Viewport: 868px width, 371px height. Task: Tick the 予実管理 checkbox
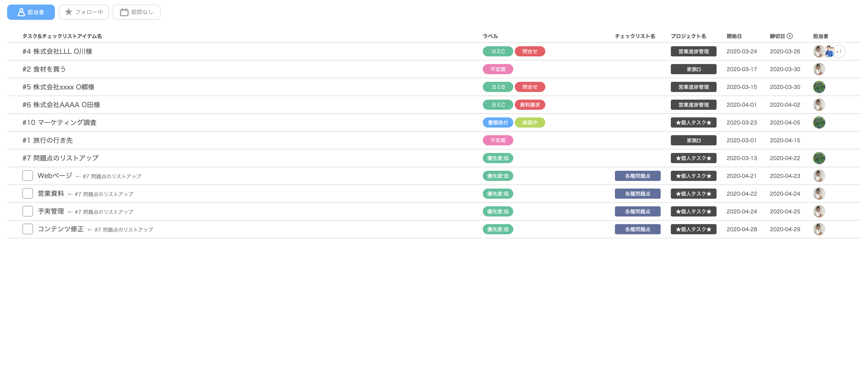(28, 211)
